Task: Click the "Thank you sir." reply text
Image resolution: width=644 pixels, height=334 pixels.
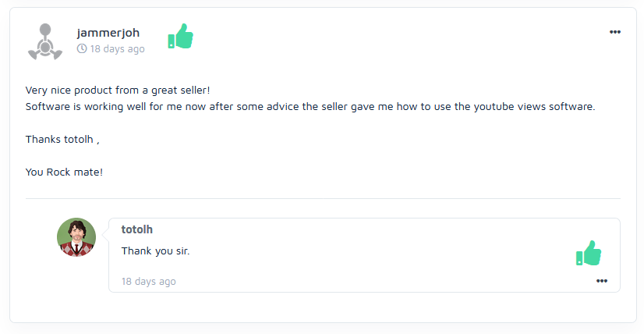Action: (156, 251)
